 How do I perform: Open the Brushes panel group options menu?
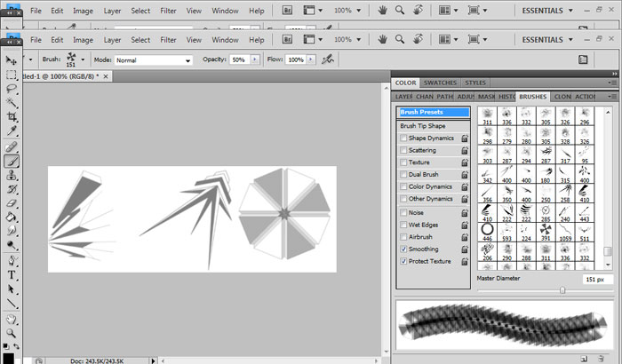point(612,97)
